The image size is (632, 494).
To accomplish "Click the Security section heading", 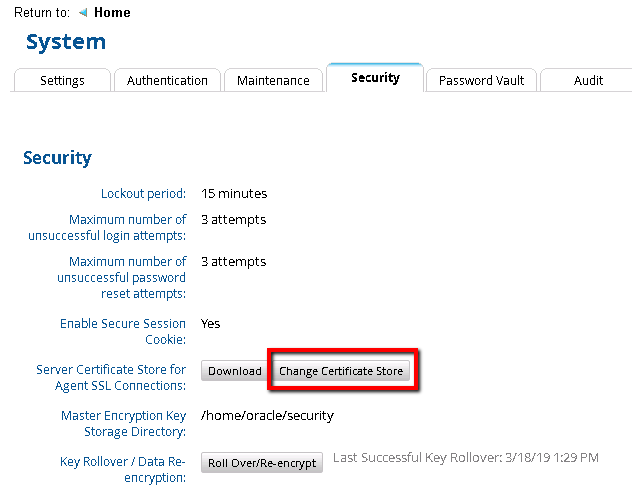I will click(x=57, y=158).
